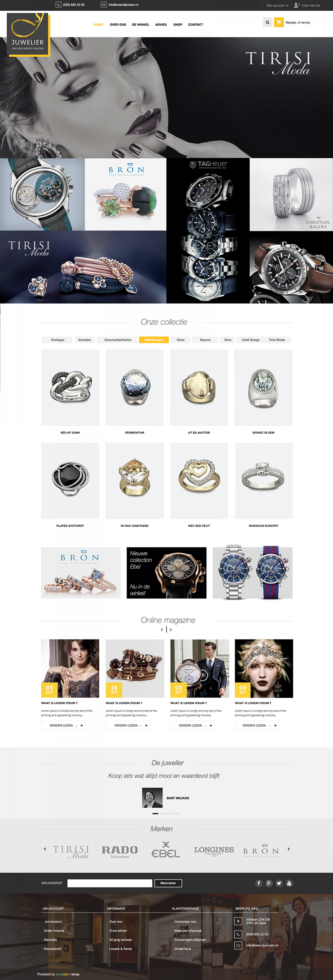
Task: Open the yellow shopping cart icon
Action: (279, 22)
